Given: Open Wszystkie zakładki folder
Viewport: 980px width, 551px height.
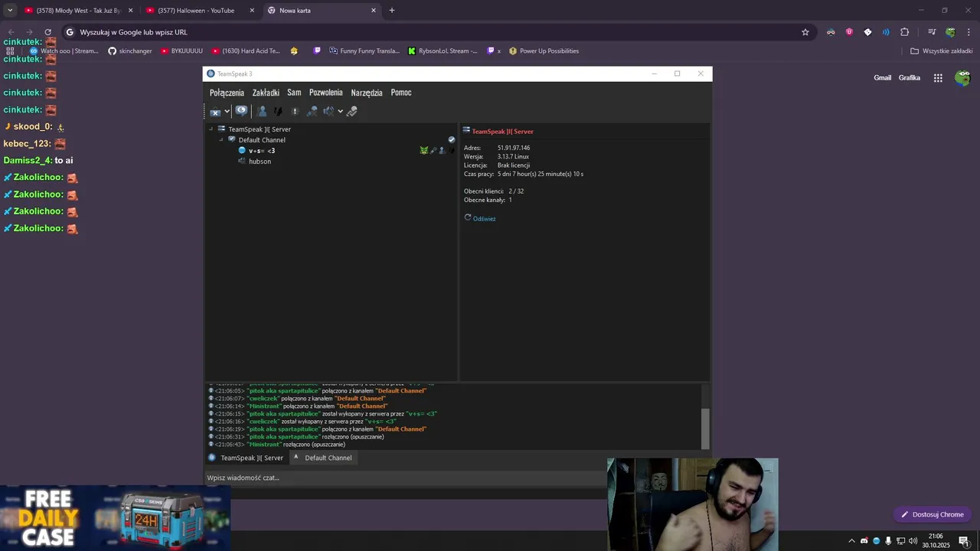Looking at the screenshot, I should point(942,51).
